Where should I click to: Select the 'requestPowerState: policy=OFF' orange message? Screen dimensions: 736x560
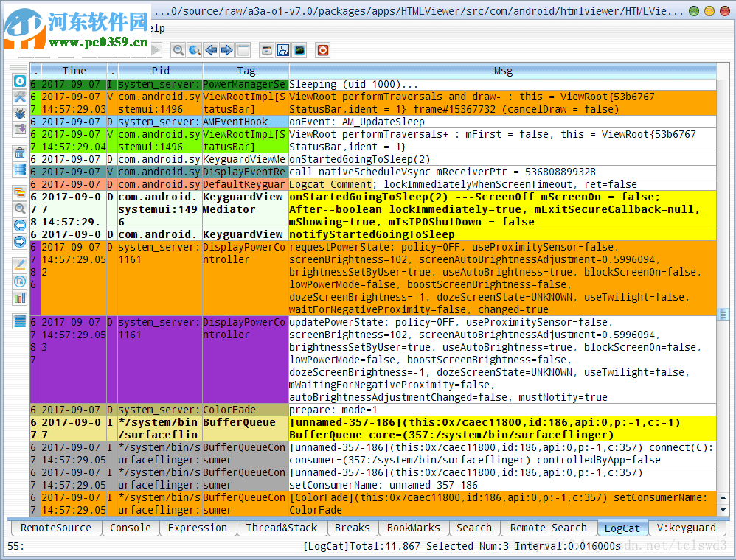click(503, 278)
